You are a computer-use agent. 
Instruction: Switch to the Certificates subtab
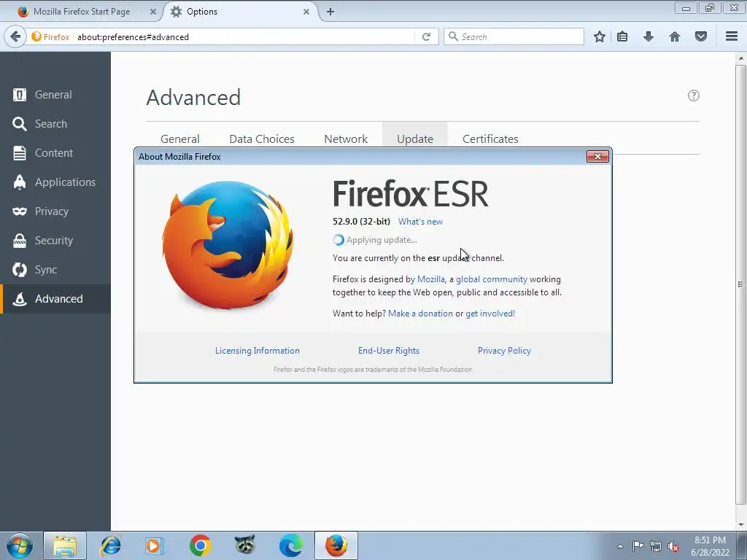point(490,139)
